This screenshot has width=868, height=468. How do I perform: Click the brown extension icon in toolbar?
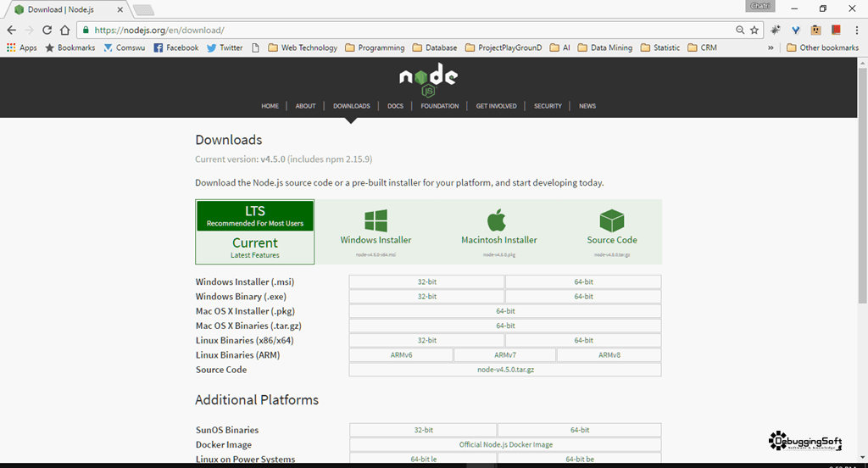pyautogui.click(x=815, y=30)
